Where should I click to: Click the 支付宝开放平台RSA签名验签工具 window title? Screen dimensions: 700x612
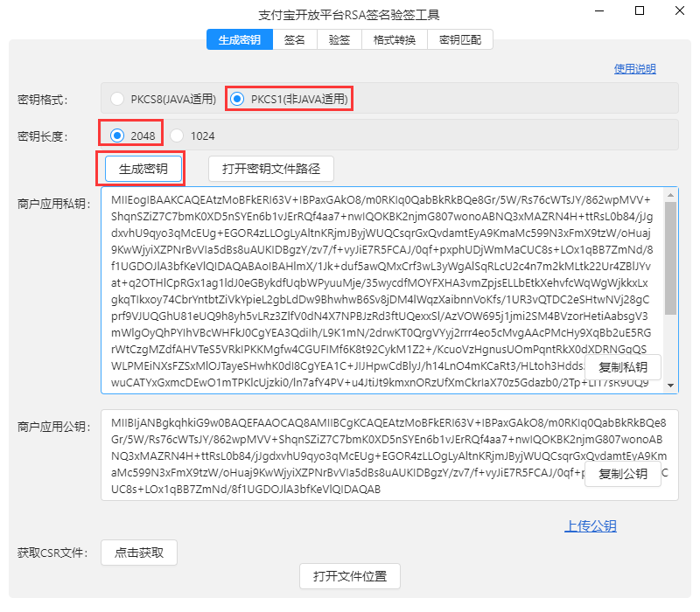(x=349, y=15)
